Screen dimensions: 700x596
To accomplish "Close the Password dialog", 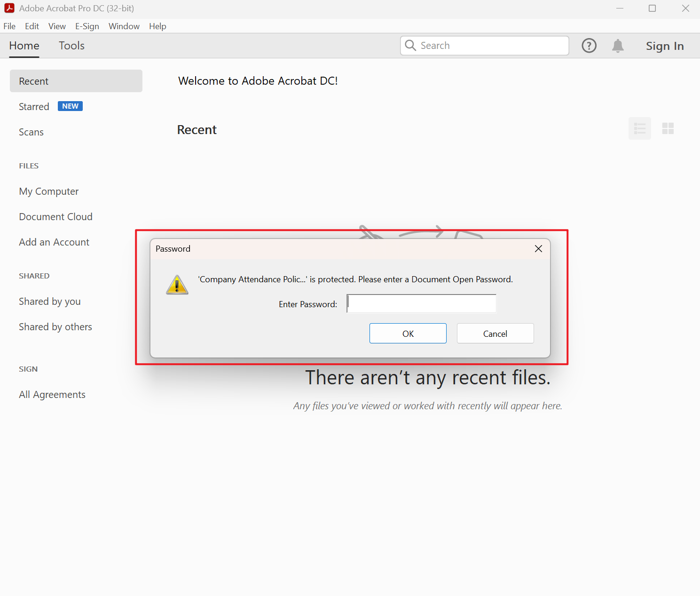I will click(539, 249).
